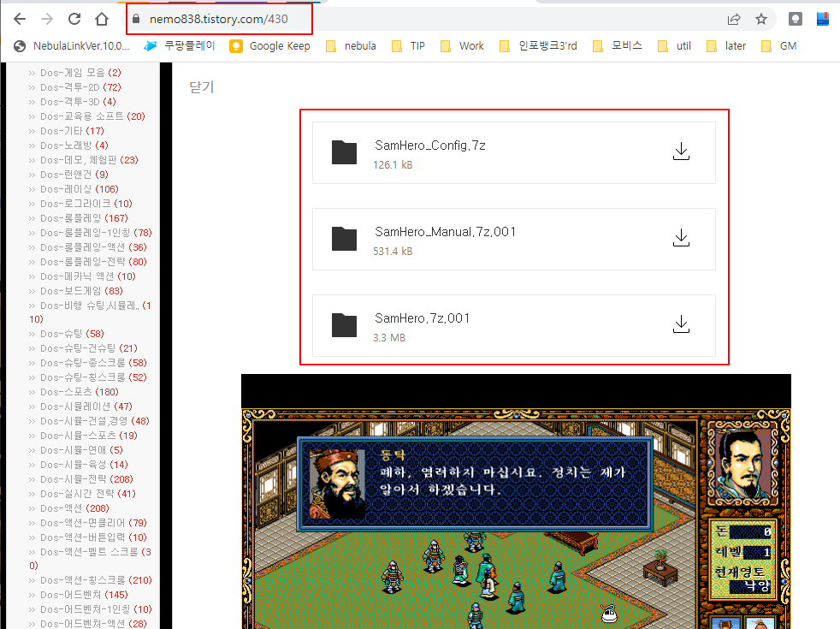Screen dimensions: 840x629
Task: Open category Dos-어드벤처 (145)
Action: 84,594
